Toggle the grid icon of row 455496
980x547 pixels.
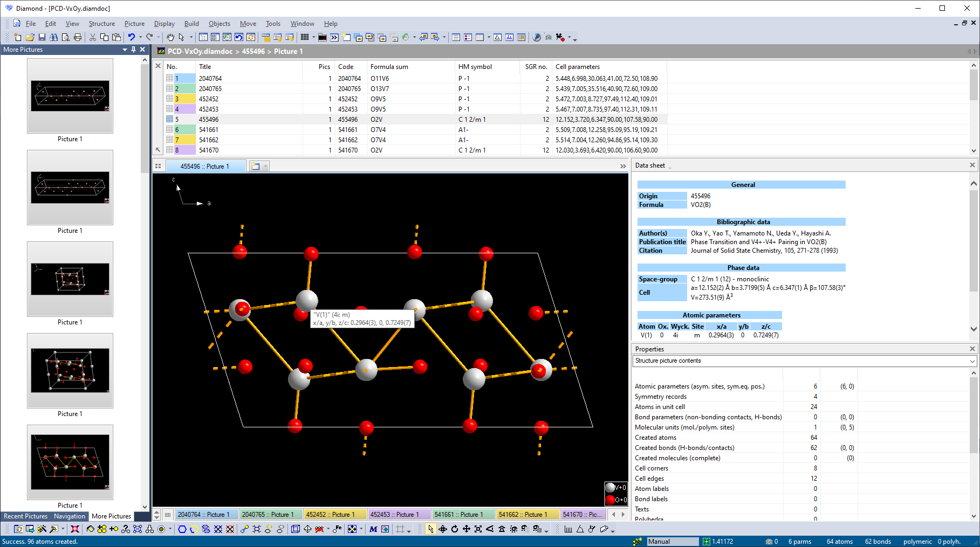[170, 120]
